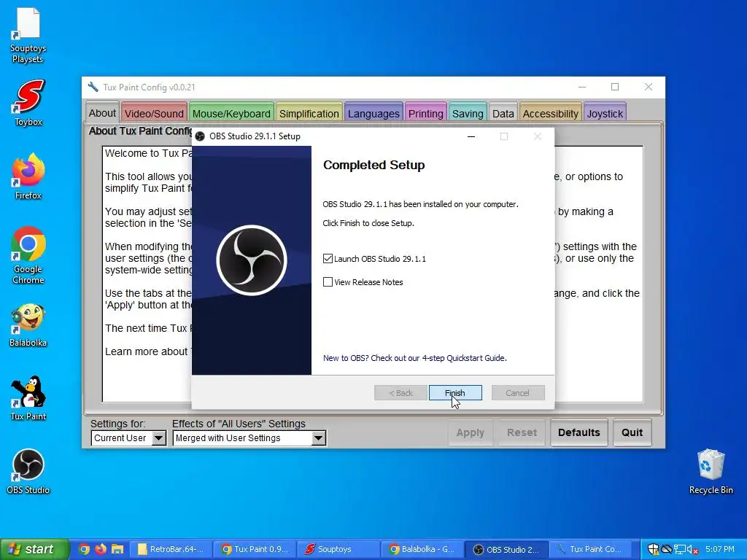Click Quit button in Tux Paint Config
747x560 pixels.
[x=632, y=432]
